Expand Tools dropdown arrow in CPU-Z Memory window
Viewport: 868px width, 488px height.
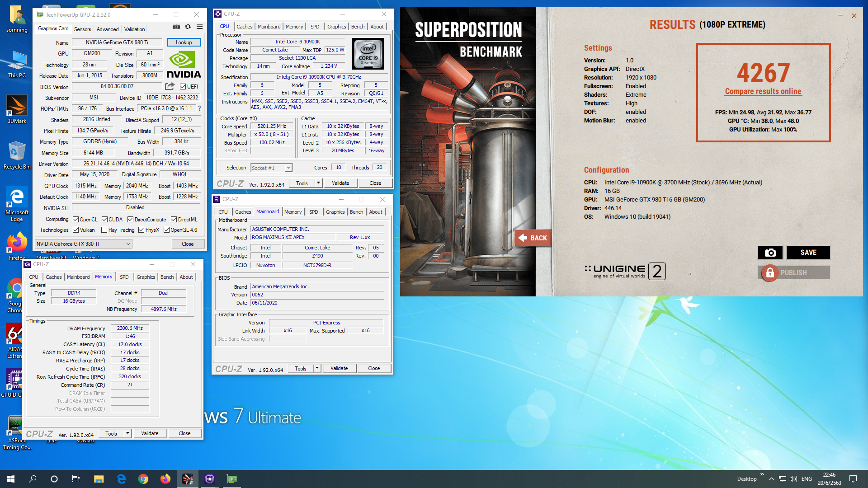(127, 433)
